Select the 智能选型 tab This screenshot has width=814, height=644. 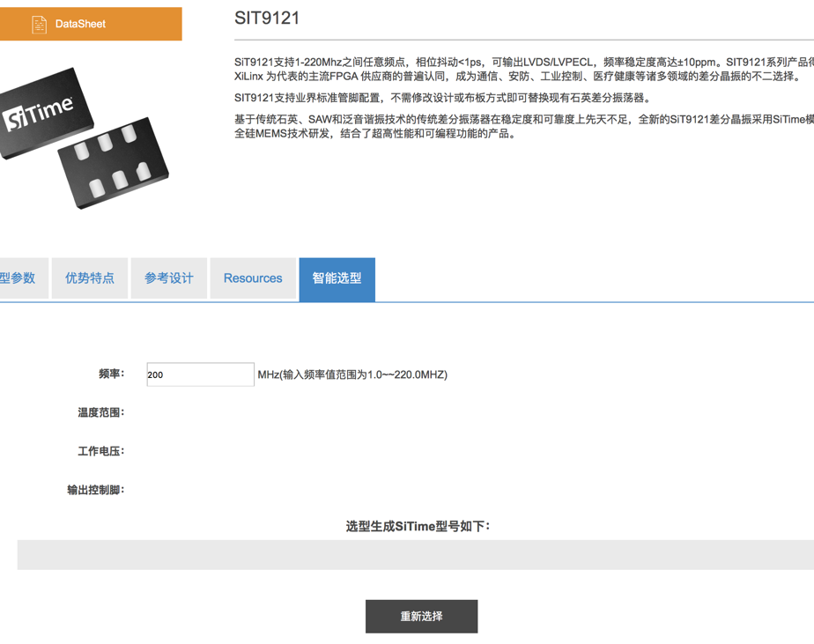coord(337,279)
